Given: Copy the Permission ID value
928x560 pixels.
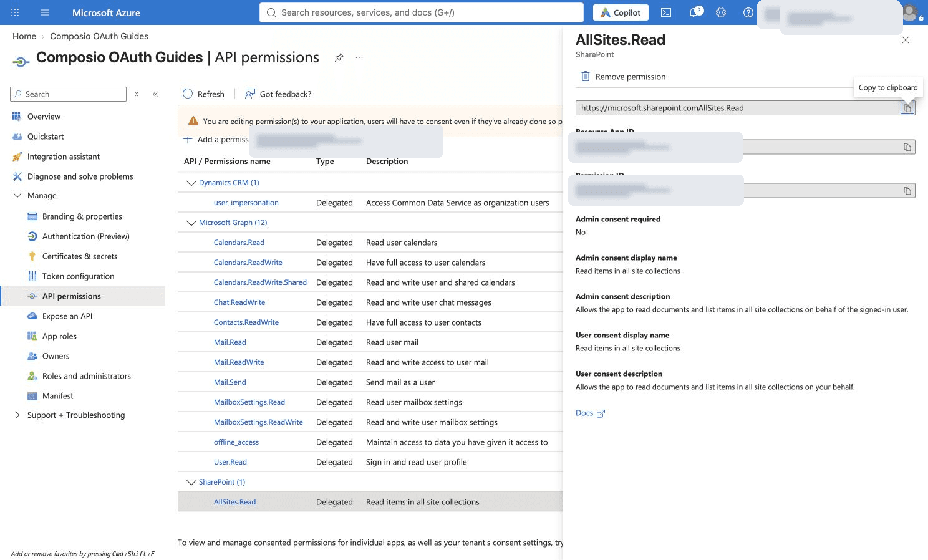Looking at the screenshot, I should pos(907,191).
